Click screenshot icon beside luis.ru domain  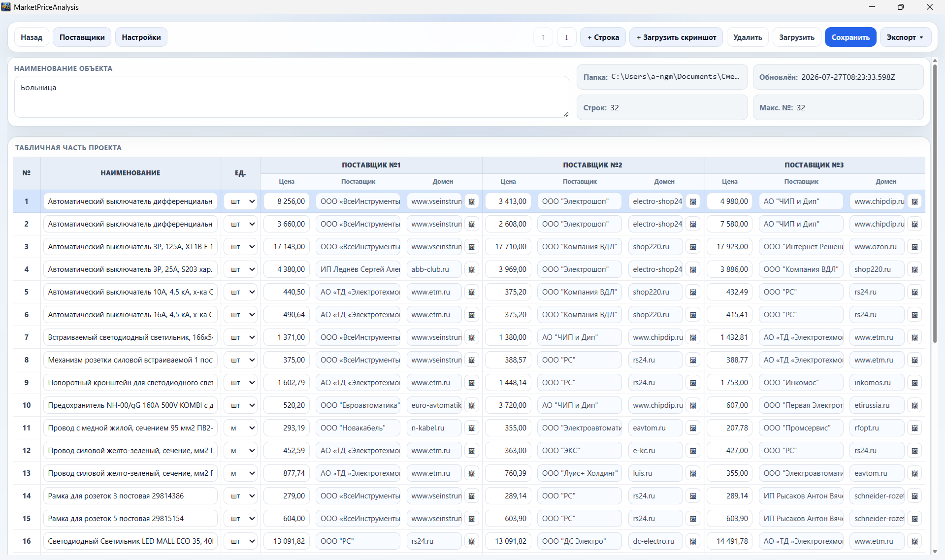[x=693, y=473]
